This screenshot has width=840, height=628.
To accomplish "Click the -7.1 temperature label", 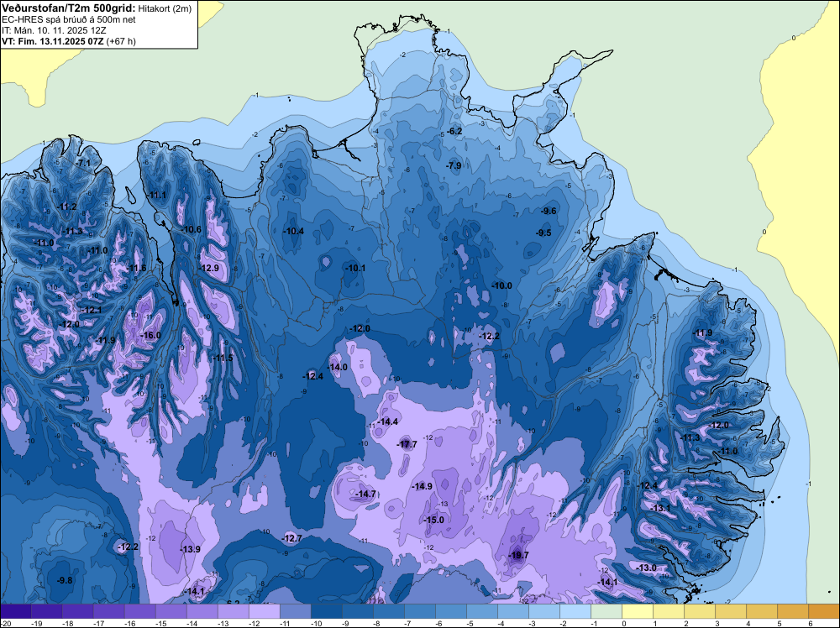I will [82, 163].
